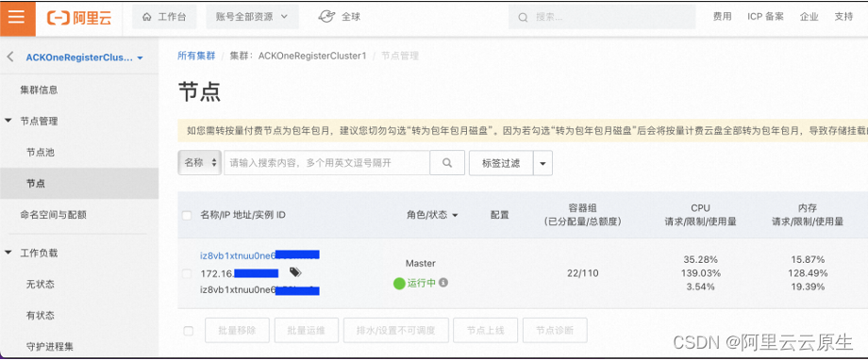Open 集群信息 in the sidebar
The image size is (868, 360).
click(39, 90)
